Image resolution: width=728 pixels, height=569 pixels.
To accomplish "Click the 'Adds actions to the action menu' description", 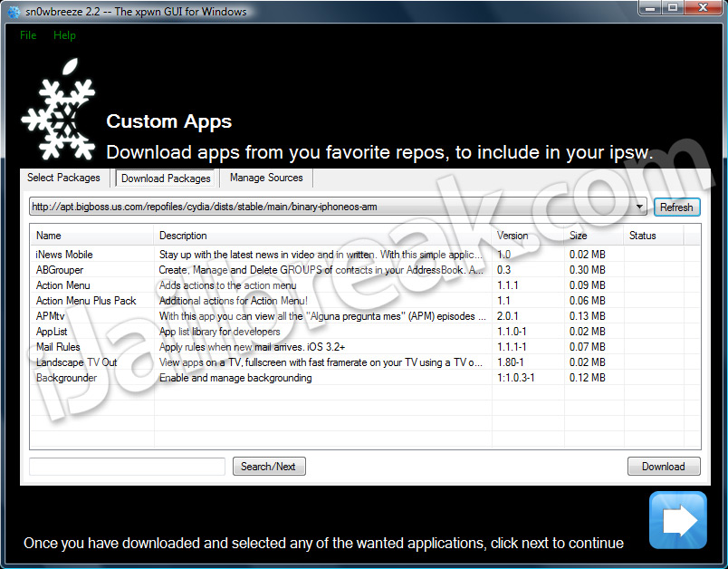I will pyautogui.click(x=227, y=285).
